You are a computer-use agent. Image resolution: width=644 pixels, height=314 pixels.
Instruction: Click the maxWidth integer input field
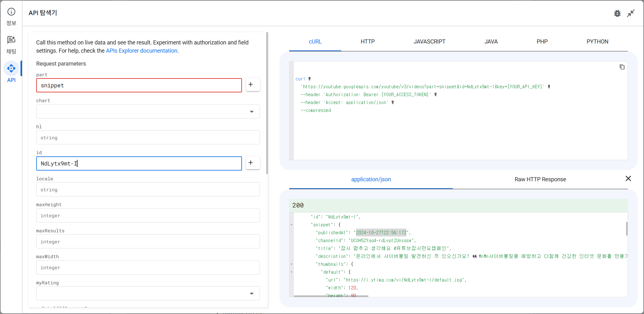tap(148, 268)
